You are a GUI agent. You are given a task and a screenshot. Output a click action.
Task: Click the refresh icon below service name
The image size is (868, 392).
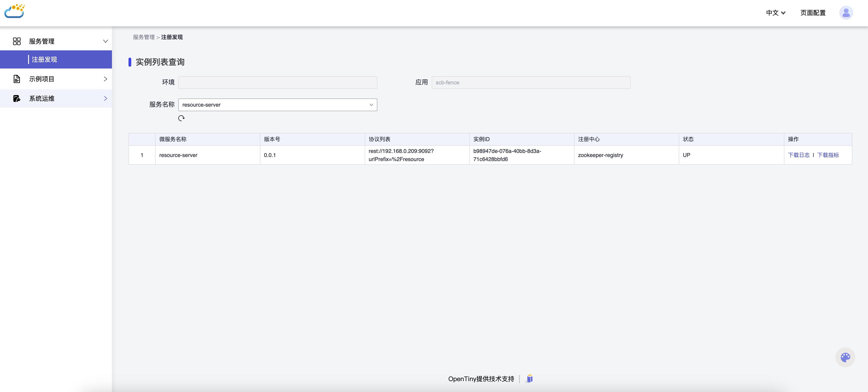tap(181, 118)
